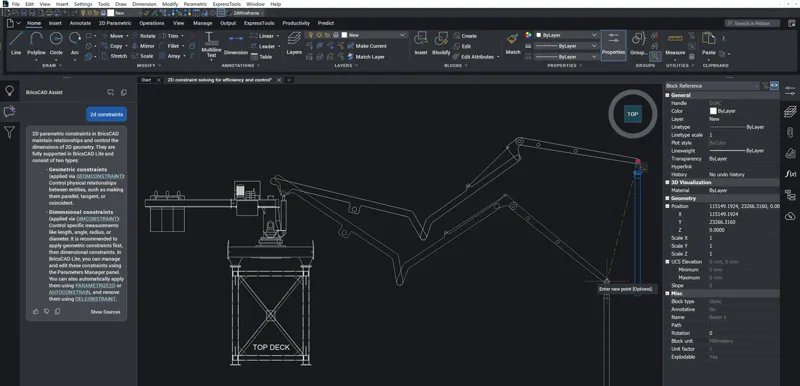The width and height of the screenshot is (800, 386).
Task: Open the Attachments paperclip panel
Action: (x=790, y=133)
